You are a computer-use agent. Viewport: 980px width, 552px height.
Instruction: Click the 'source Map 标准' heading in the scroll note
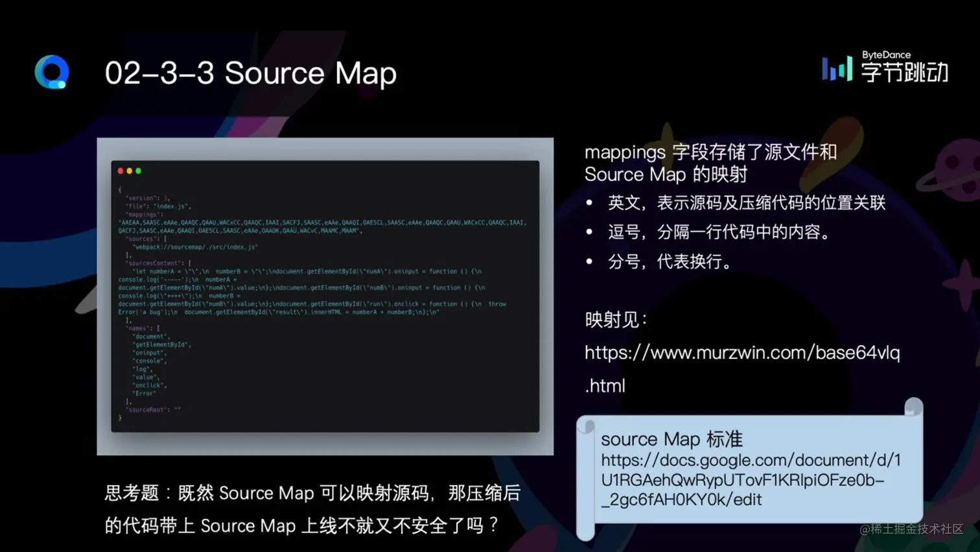671,439
